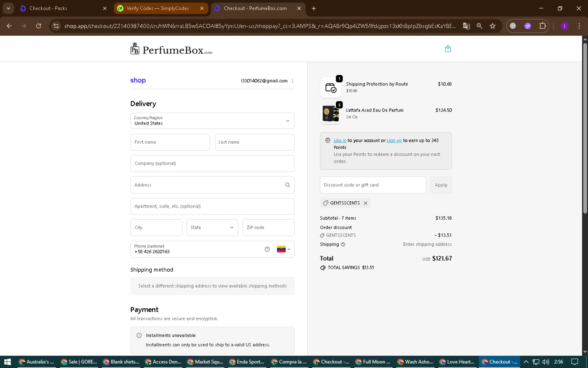
Task: Click the Last name field
Action: [x=254, y=142]
